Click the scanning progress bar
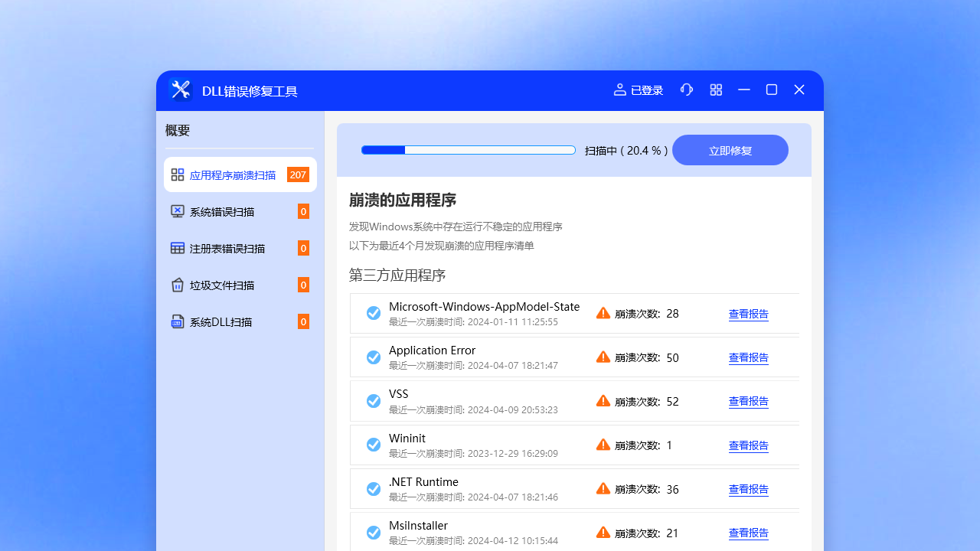This screenshot has height=551, width=980. pyautogui.click(x=468, y=150)
